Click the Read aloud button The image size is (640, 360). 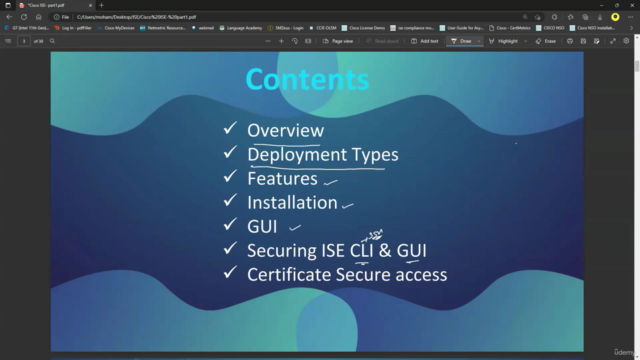[x=382, y=41]
